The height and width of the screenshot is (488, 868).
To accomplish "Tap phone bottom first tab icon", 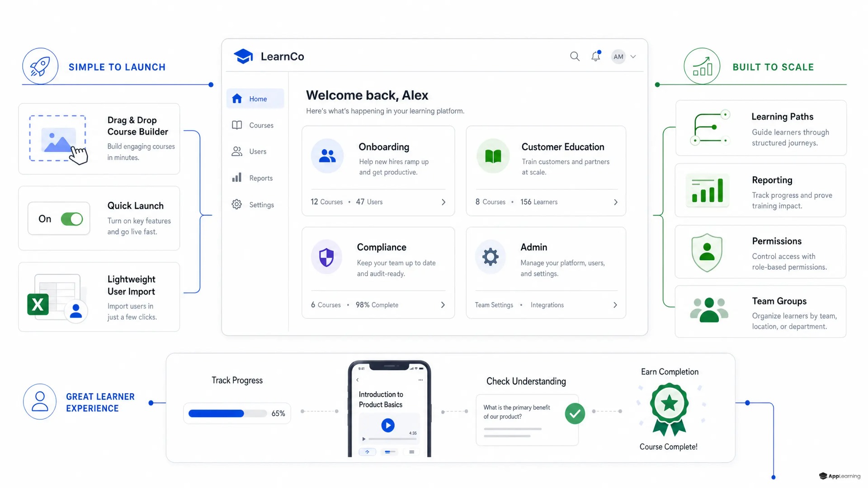I will point(368,452).
